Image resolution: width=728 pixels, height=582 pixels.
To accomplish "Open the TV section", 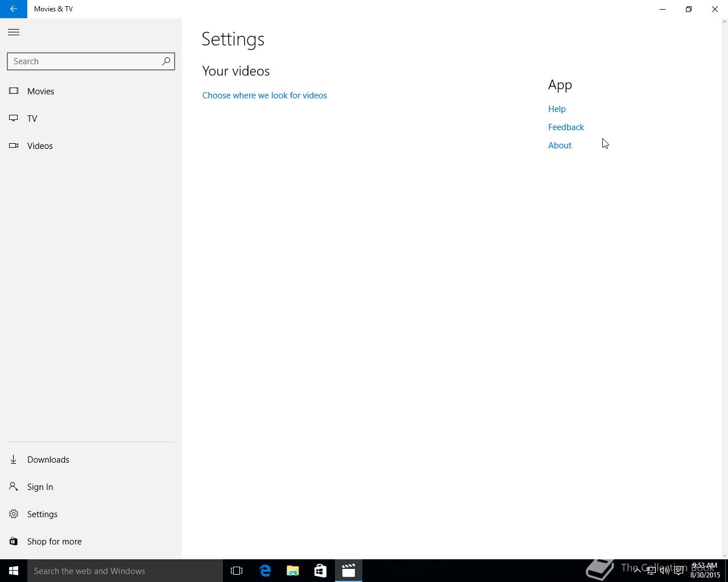I will (x=32, y=119).
